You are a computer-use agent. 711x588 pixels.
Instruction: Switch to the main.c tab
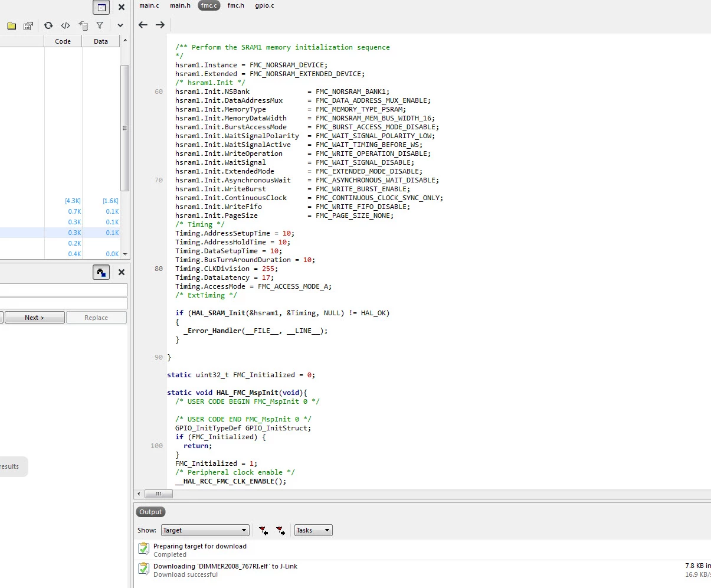149,5
